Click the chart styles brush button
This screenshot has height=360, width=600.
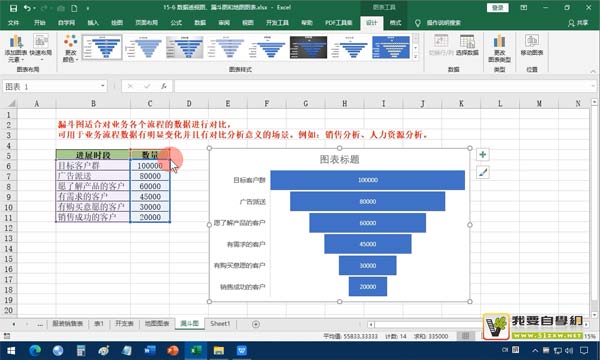pyautogui.click(x=483, y=173)
